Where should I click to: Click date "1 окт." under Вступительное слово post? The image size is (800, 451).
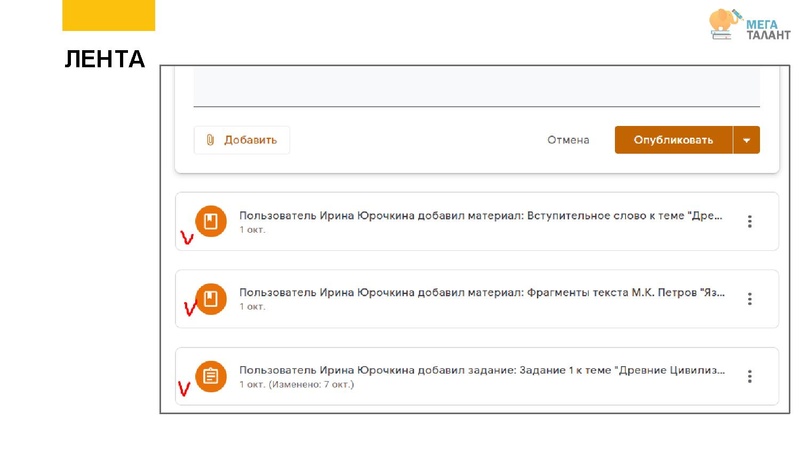point(253,230)
